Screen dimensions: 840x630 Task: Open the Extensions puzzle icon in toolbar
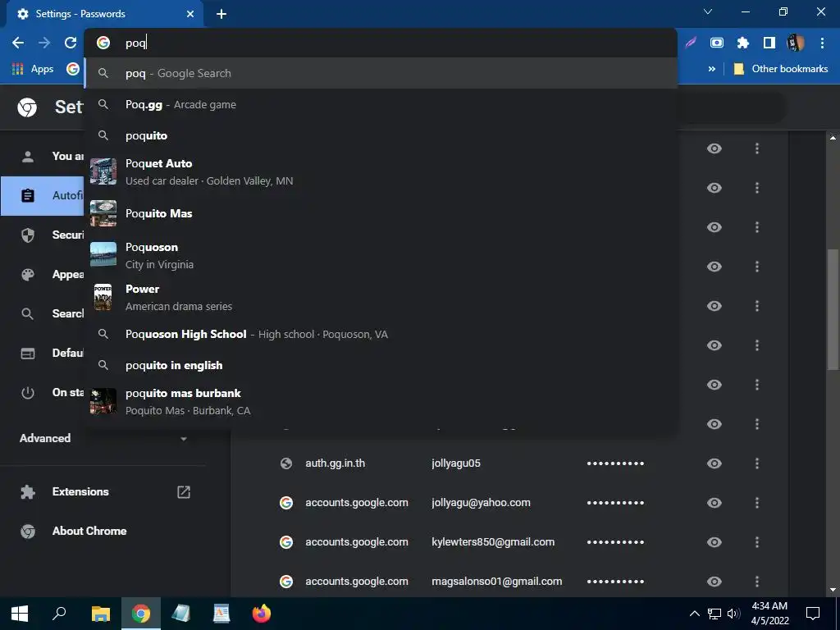point(742,43)
